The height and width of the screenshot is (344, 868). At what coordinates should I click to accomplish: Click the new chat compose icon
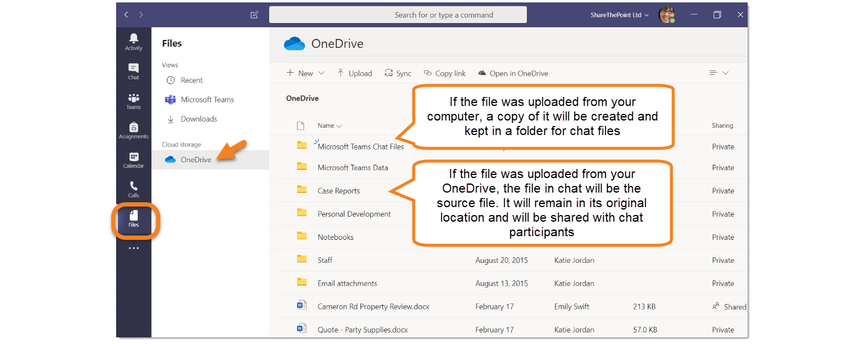(255, 15)
